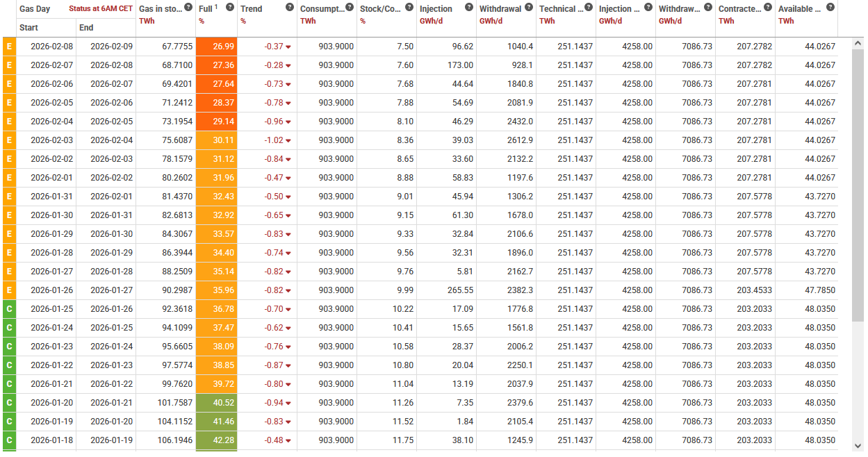Show help tooltip for Injection column
The height and width of the screenshot is (457, 868).
[x=468, y=8]
